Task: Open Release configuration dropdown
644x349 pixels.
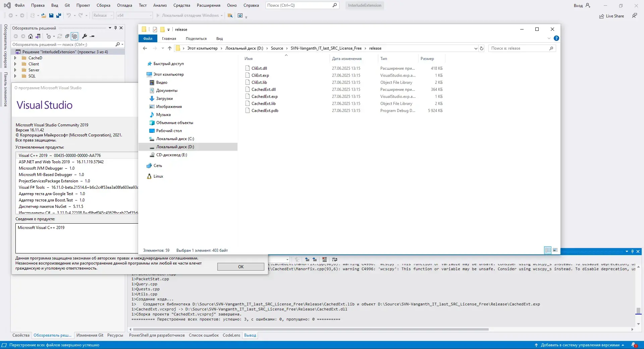Action: pyautogui.click(x=103, y=15)
